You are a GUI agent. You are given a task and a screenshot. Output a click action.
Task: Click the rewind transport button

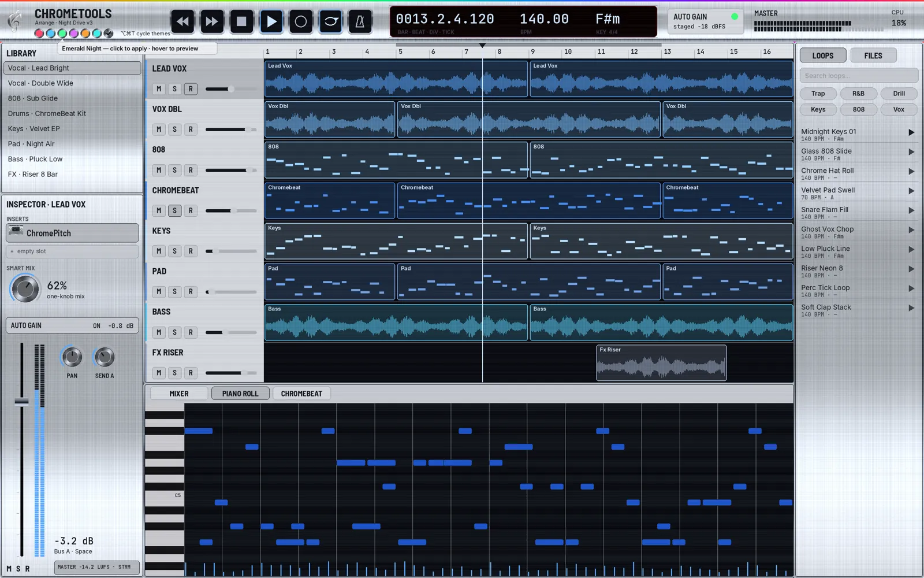coord(182,22)
